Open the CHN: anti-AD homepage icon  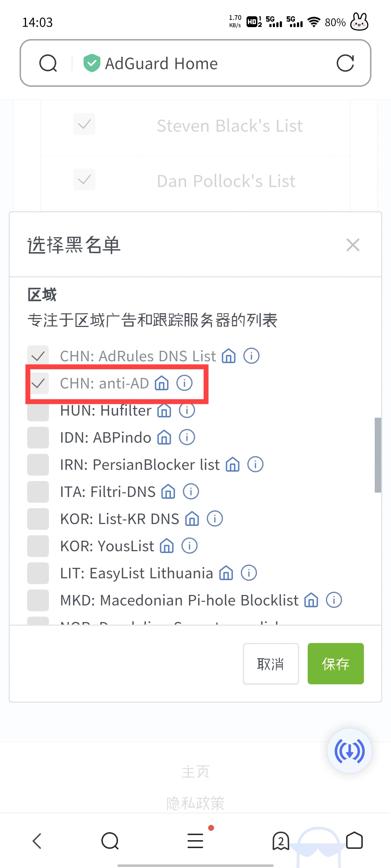tap(162, 383)
